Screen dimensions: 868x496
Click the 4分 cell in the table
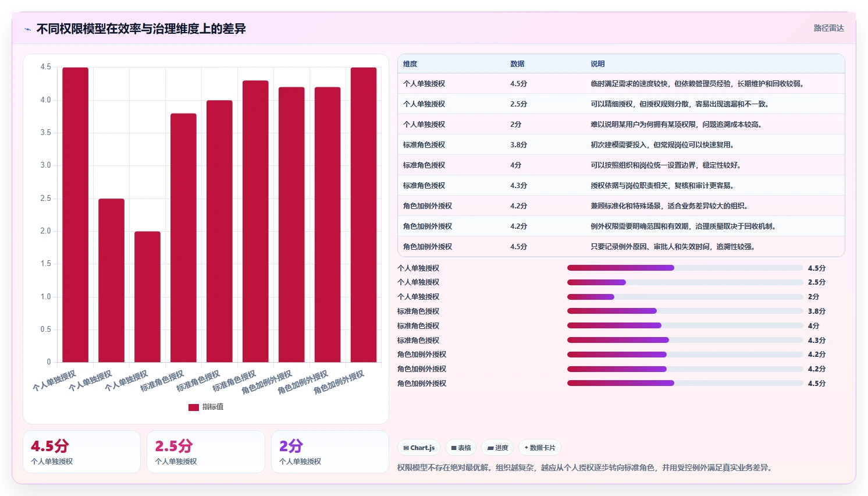515,165
